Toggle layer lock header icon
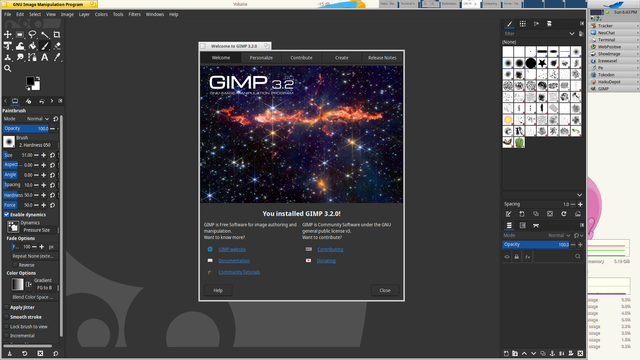The height and width of the screenshot is (360, 640). pos(517,257)
